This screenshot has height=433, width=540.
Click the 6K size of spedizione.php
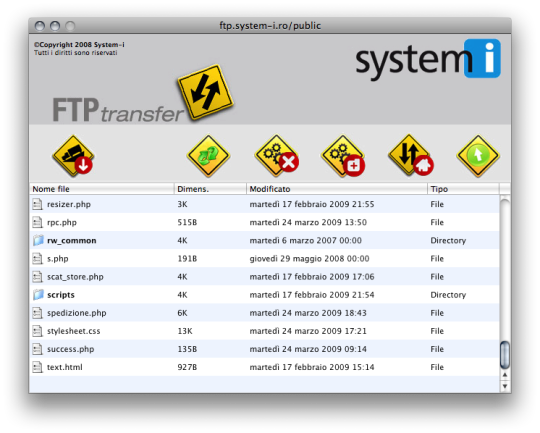[x=182, y=313]
